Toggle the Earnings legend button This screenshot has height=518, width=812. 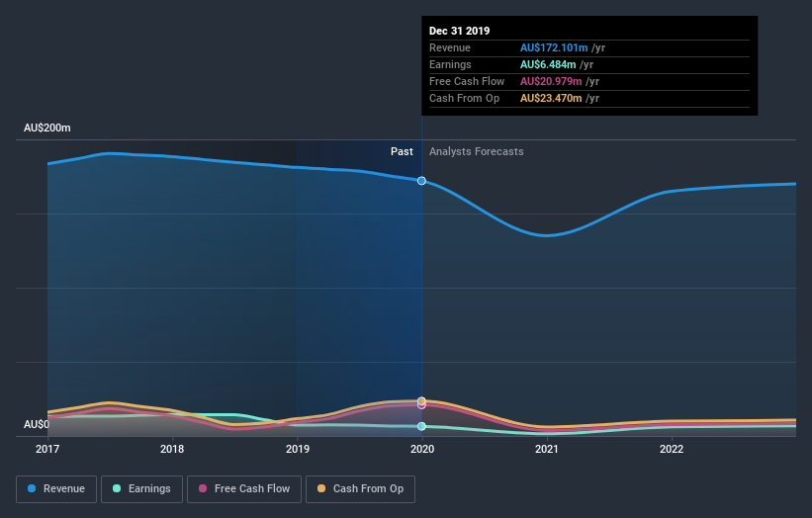pos(141,489)
